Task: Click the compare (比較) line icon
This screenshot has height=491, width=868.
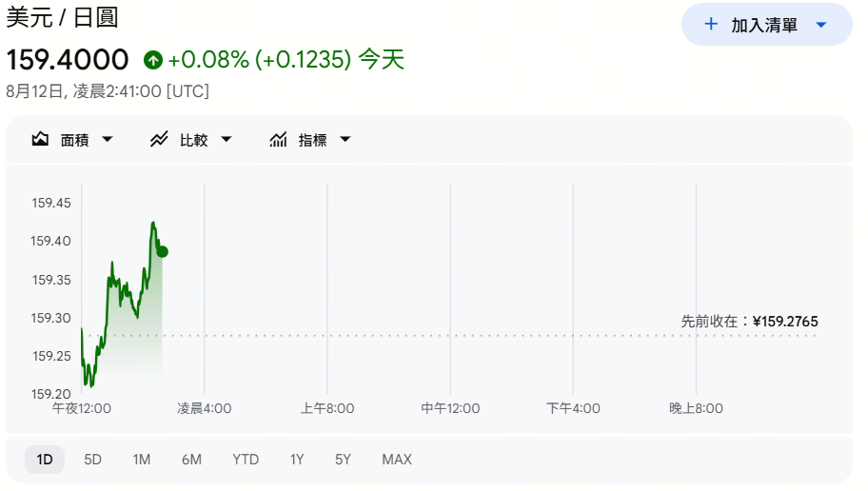Action: pos(159,140)
